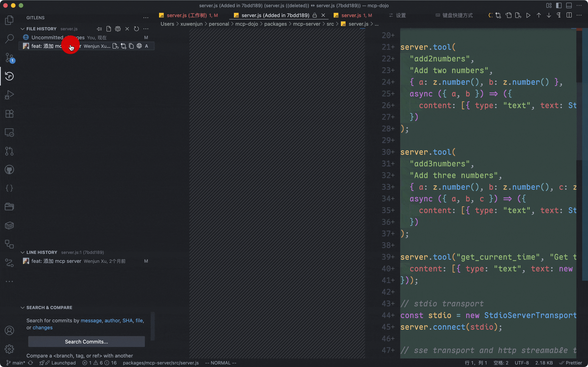Open the Extensions view in the activity bar
Viewport: 588px width, 367px height.
[10, 114]
